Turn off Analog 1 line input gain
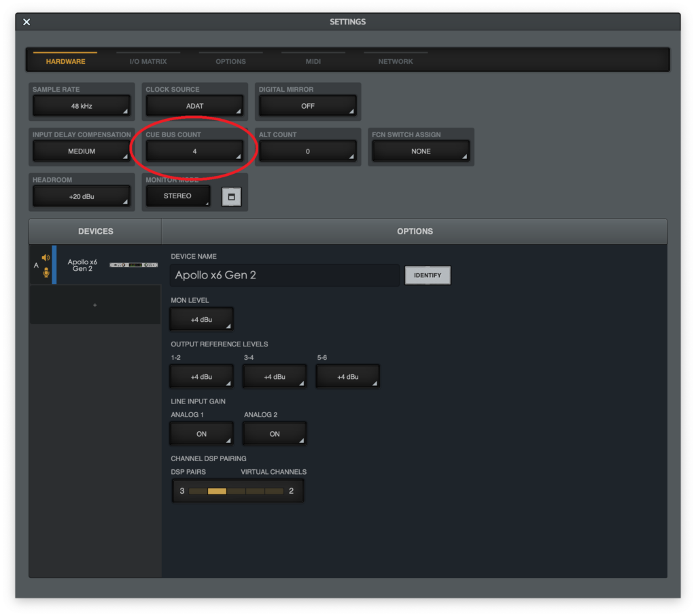This screenshot has height=616, width=696. click(x=201, y=433)
